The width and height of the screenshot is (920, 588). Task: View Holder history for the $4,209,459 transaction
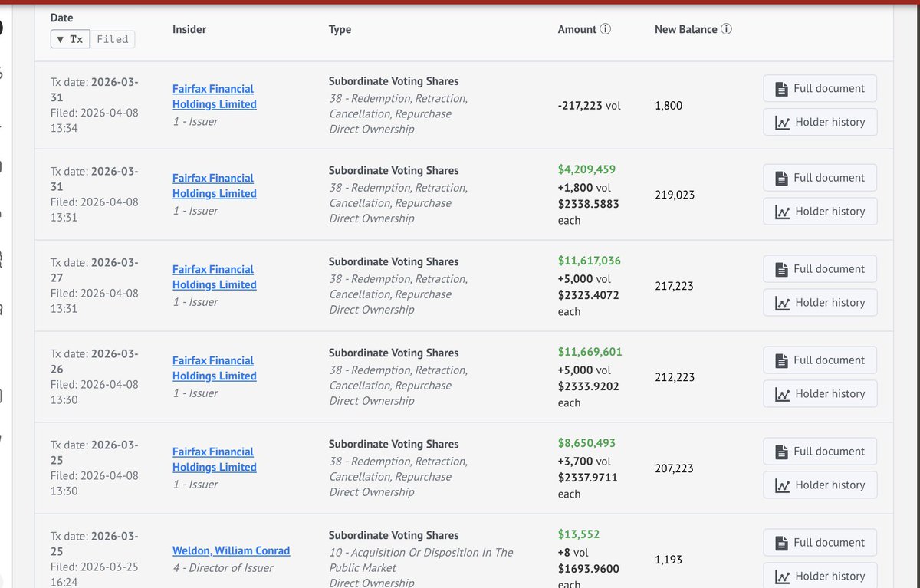point(820,212)
